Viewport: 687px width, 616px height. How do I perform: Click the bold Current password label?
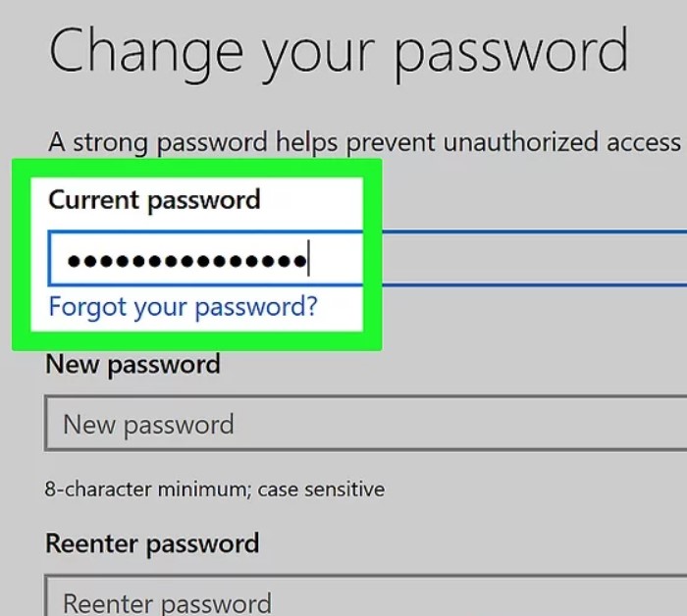pos(154,200)
